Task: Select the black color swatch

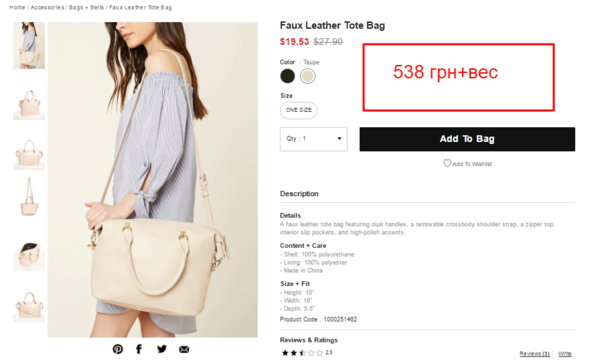Action: pyautogui.click(x=287, y=76)
